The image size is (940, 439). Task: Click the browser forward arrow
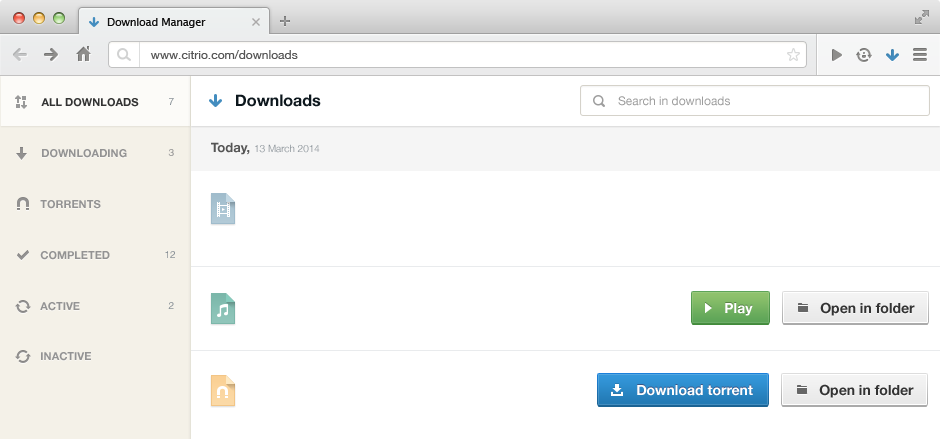point(51,55)
